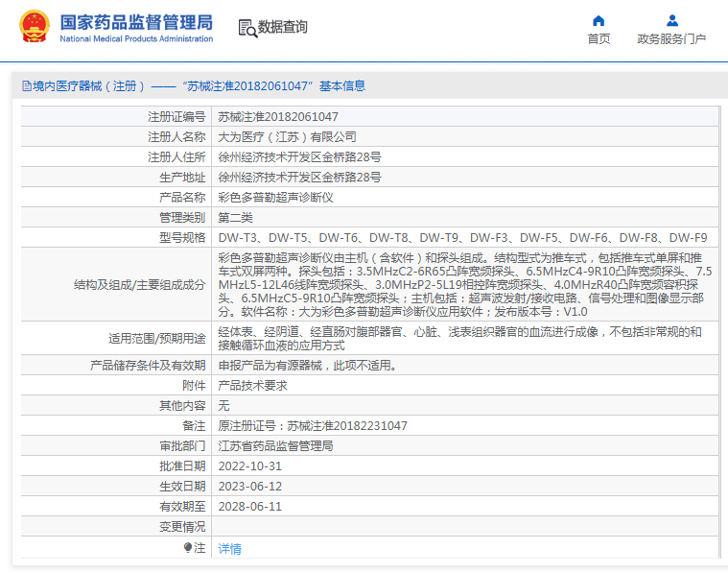Image resolution: width=728 pixels, height=573 pixels.
Task: Click the 适用范围/预期用途 label
Action: 157,338
